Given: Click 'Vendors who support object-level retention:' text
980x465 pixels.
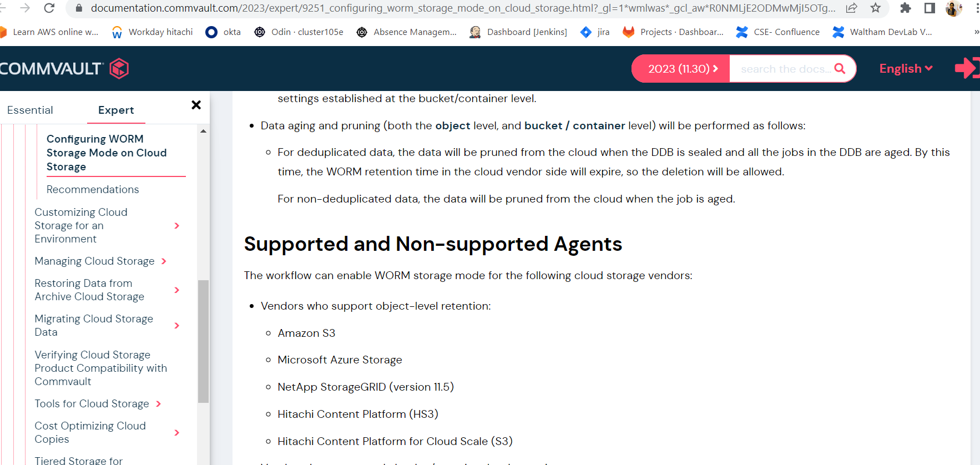Looking at the screenshot, I should (376, 306).
